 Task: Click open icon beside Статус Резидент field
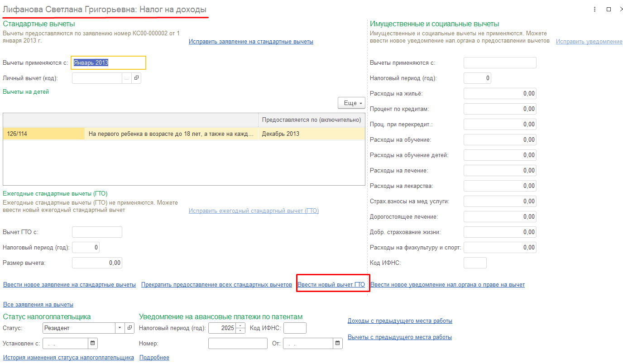click(129, 328)
